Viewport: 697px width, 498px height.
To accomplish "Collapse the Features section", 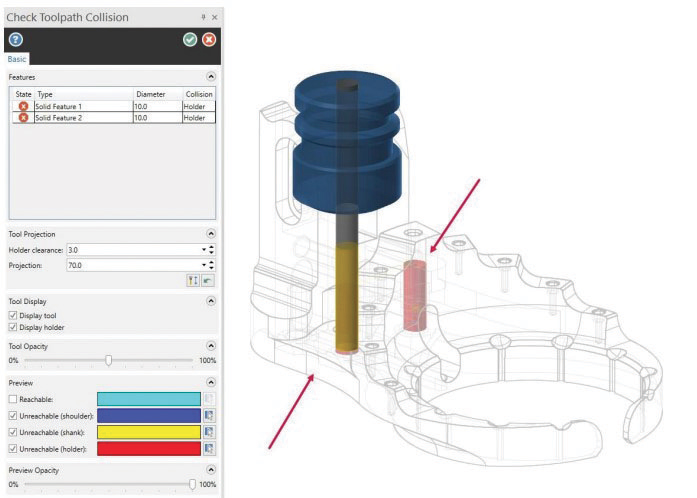I will tap(211, 76).
